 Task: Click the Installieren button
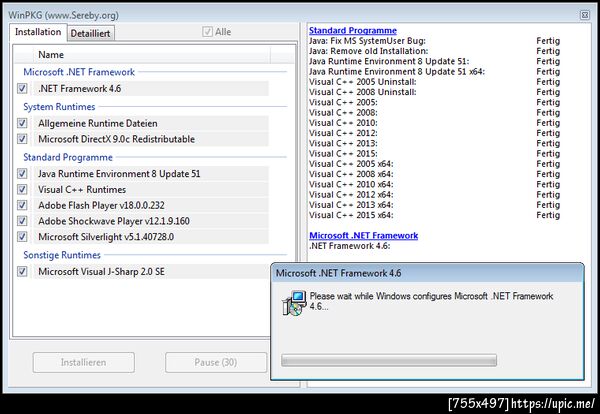[x=83, y=362]
